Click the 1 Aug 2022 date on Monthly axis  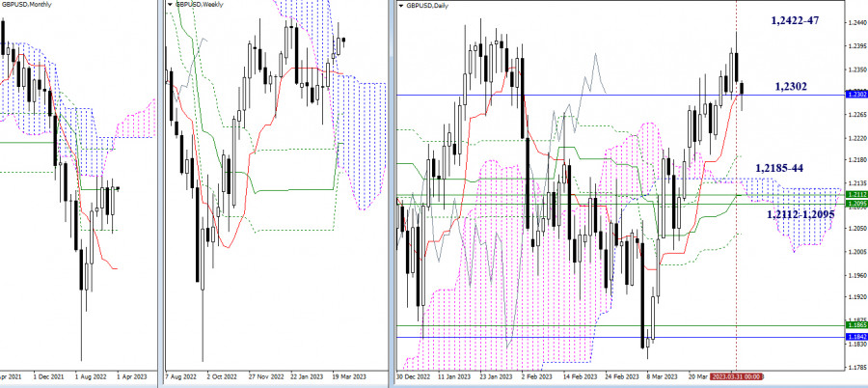pyautogui.click(x=89, y=375)
